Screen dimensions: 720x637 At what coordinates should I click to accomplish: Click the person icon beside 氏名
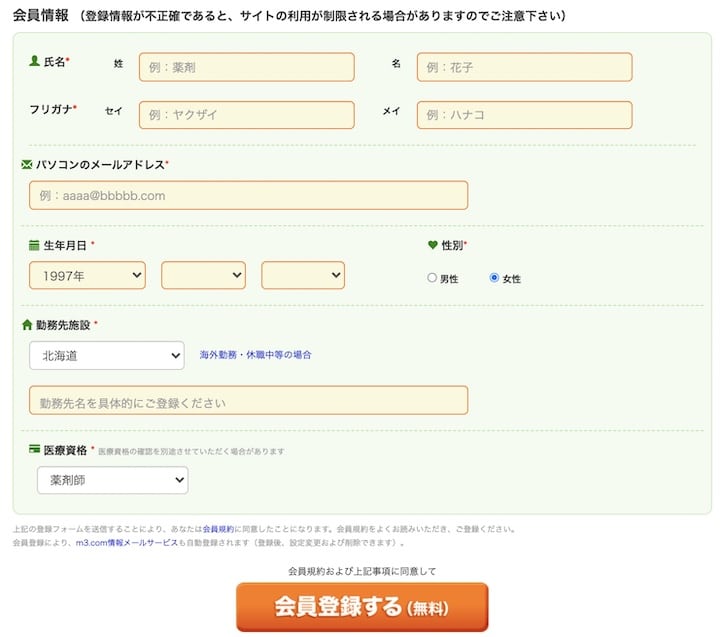34,61
